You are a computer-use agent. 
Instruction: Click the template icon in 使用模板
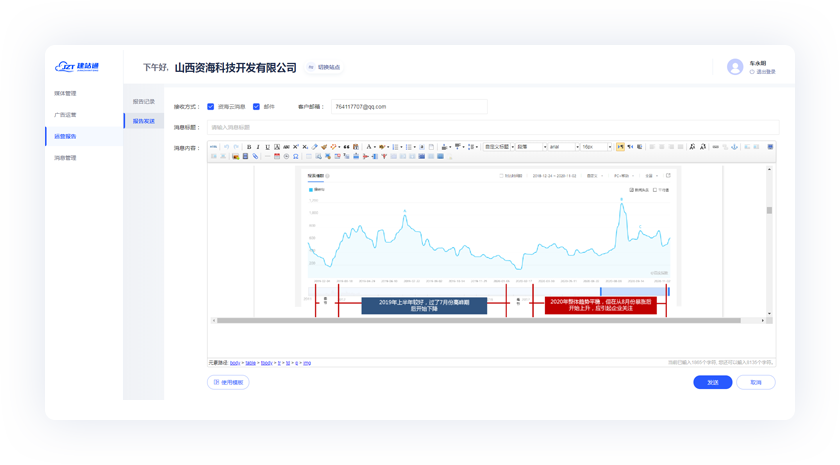tap(216, 382)
